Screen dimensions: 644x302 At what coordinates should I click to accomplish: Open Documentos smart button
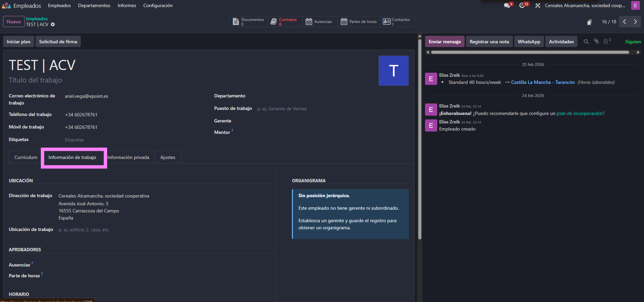[248, 22]
